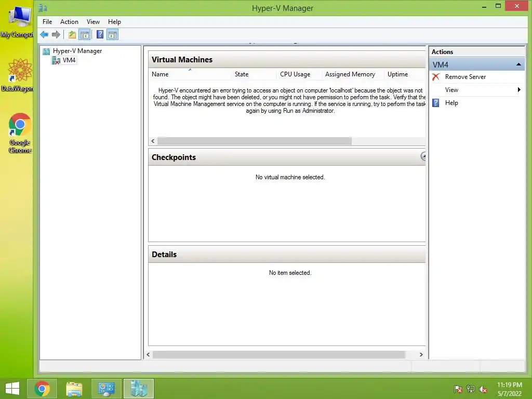
Task: Select the DataWagon desktop shortcut
Action: pyautogui.click(x=18, y=75)
